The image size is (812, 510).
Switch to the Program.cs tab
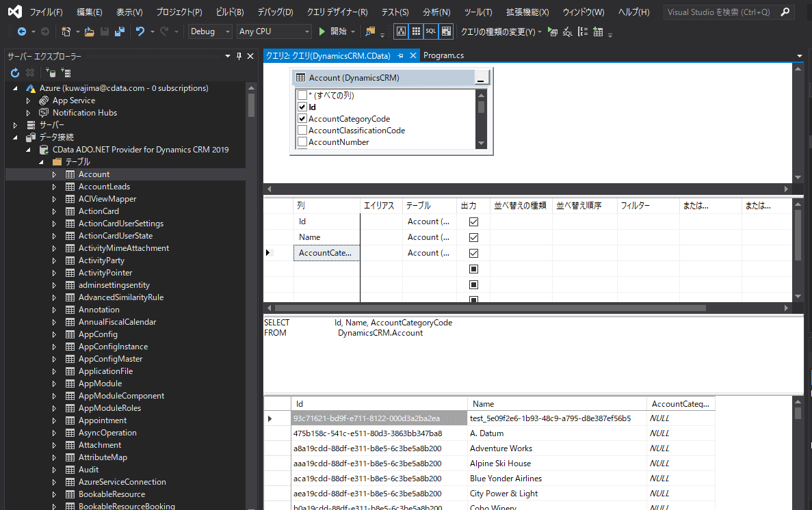(443, 55)
